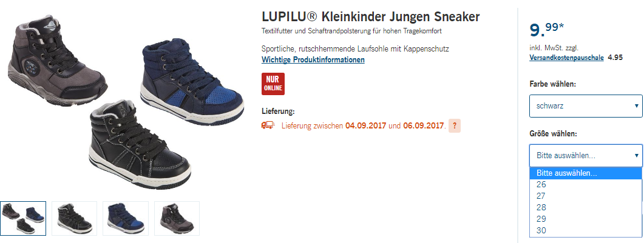
Task: Open the Versandkostenpauschale link
Action: pos(566,58)
